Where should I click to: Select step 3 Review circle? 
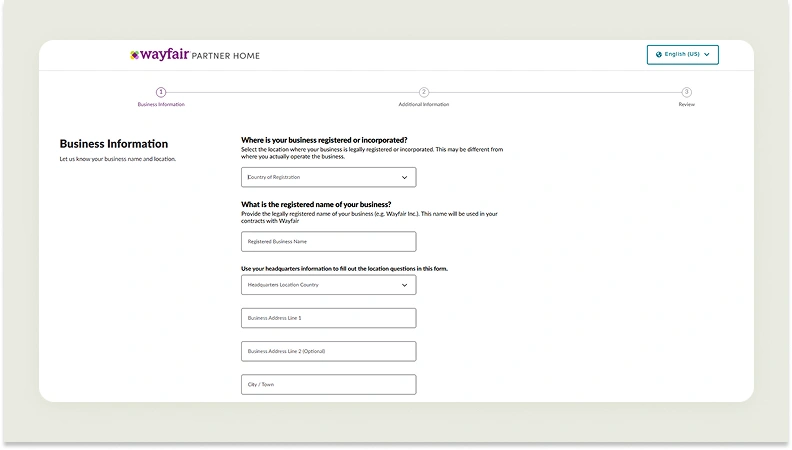[686, 92]
